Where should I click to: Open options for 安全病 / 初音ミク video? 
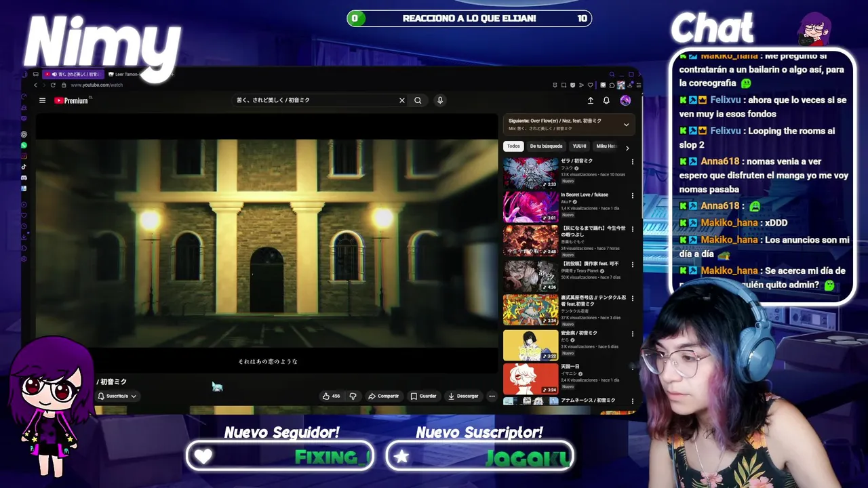point(632,334)
